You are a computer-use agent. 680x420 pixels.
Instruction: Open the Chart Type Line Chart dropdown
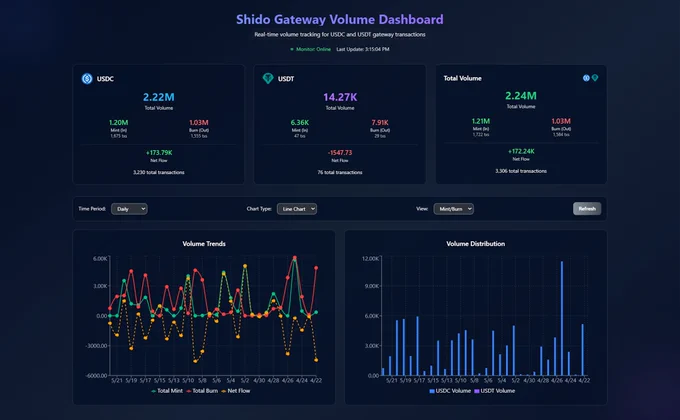click(297, 209)
